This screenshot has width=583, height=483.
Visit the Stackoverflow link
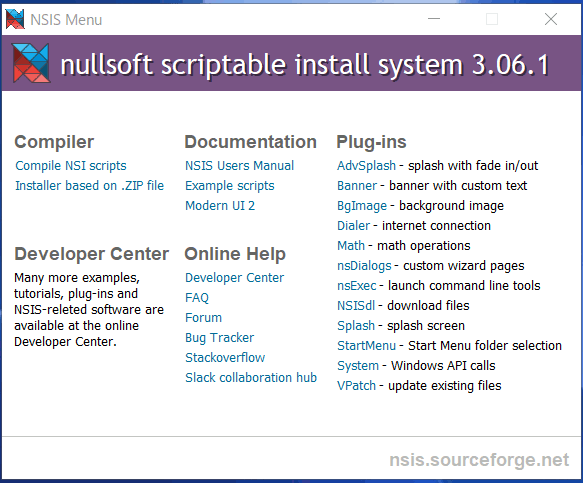[x=225, y=358]
